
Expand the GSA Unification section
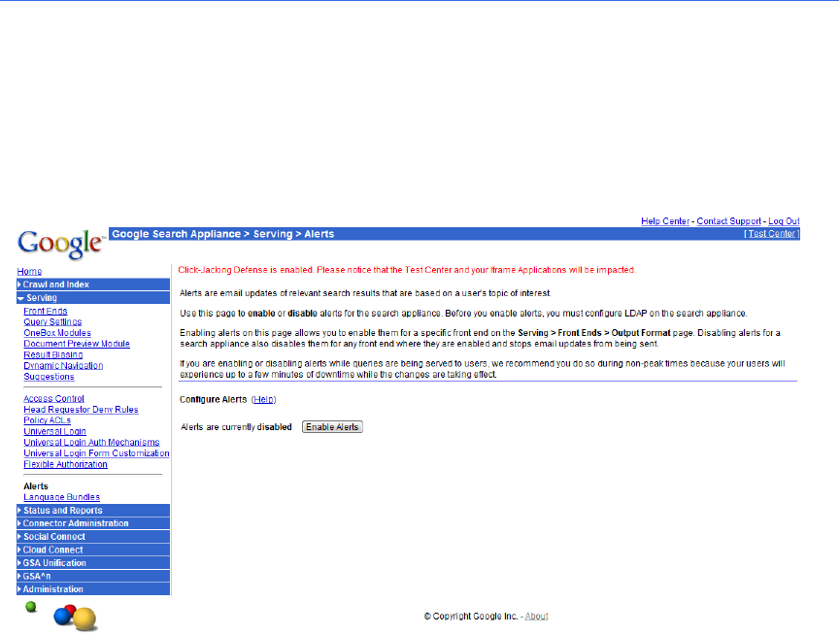(x=93, y=563)
